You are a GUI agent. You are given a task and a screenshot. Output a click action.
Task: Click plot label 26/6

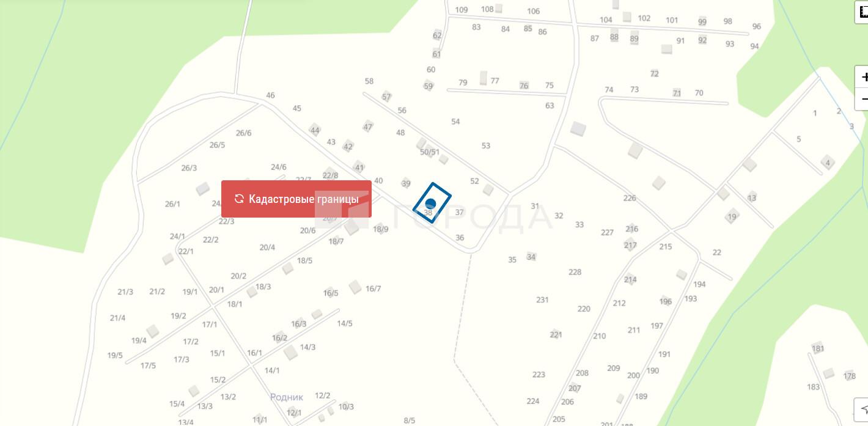coord(243,133)
